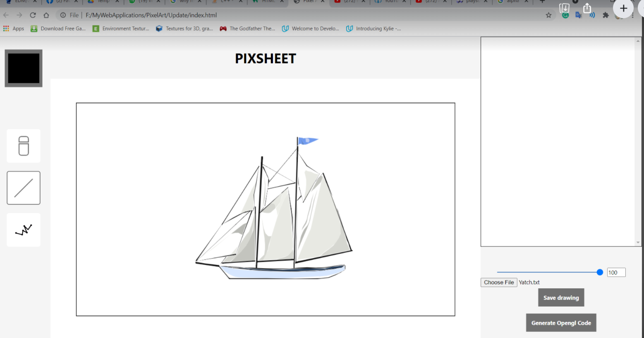Click the share icon in the toolbar
The width and height of the screenshot is (644, 338).
pyautogui.click(x=587, y=8)
